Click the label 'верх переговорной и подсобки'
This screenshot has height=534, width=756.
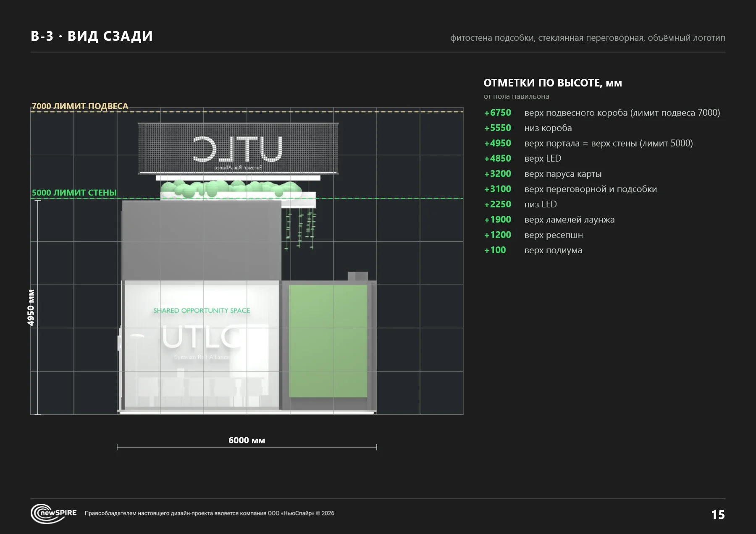[591, 189]
